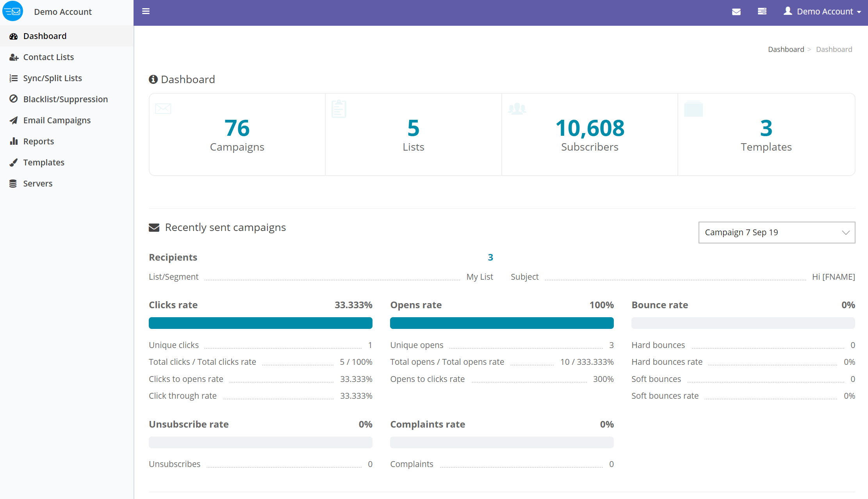868x499 pixels.
Task: Open the 76 Campaigns card
Action: tap(237, 135)
